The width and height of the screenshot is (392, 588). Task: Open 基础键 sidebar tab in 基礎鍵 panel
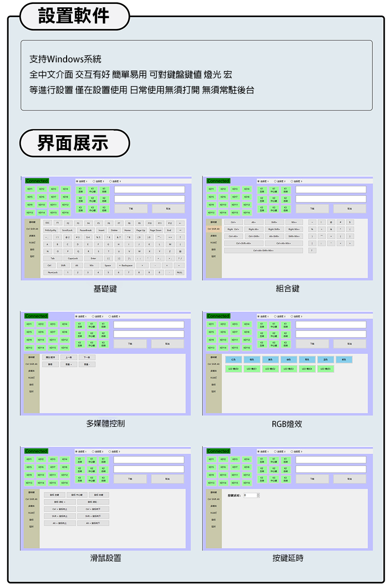31,222
